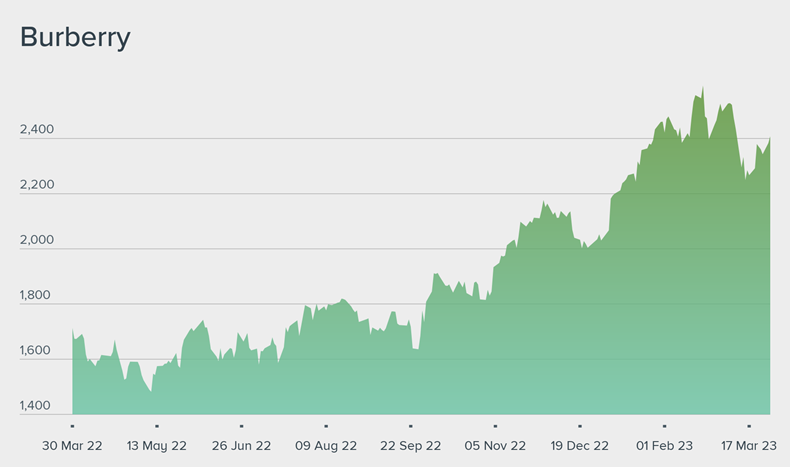Click the 2,000 y-axis label
Image resolution: width=790 pixels, height=467 pixels.
click(x=37, y=240)
